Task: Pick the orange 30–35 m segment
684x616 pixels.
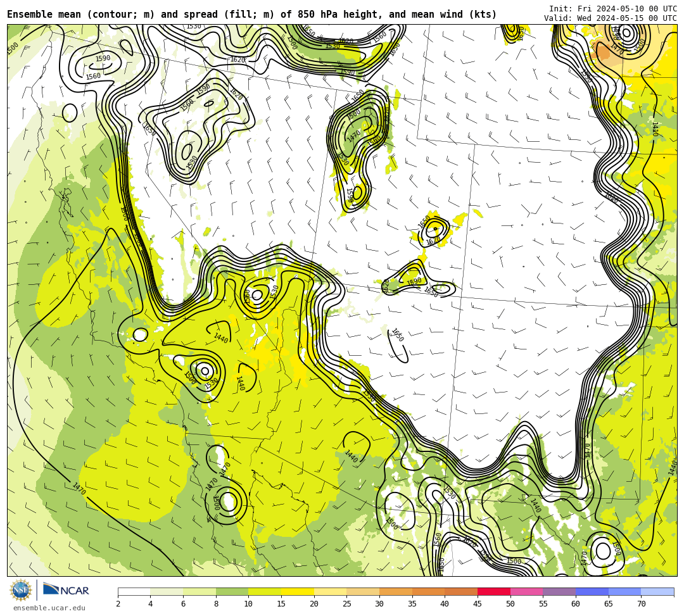Action: tap(396, 591)
